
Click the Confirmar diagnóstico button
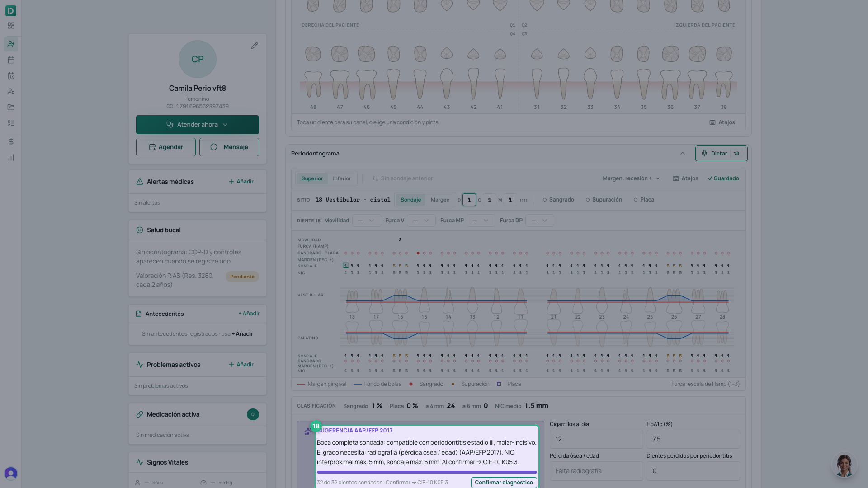[504, 483]
